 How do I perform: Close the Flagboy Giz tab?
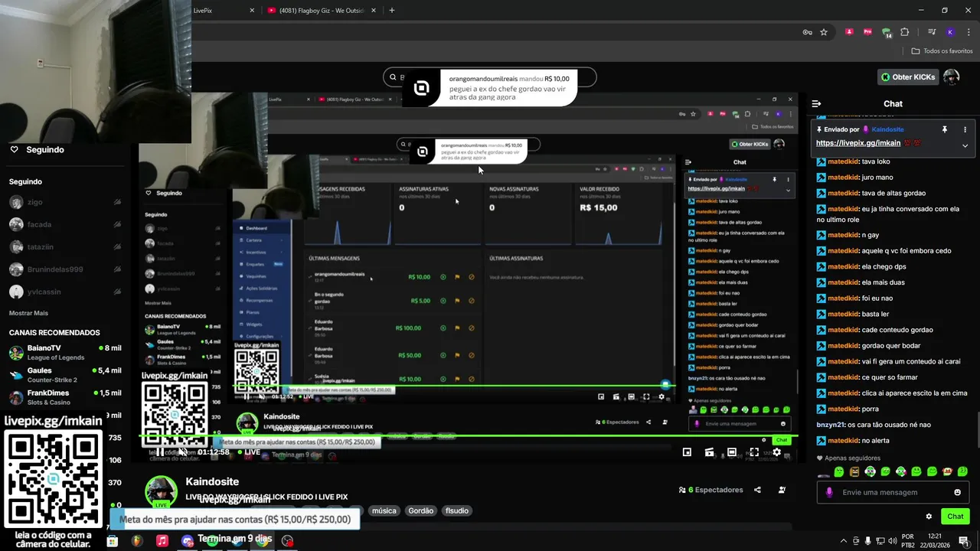pyautogui.click(x=373, y=11)
